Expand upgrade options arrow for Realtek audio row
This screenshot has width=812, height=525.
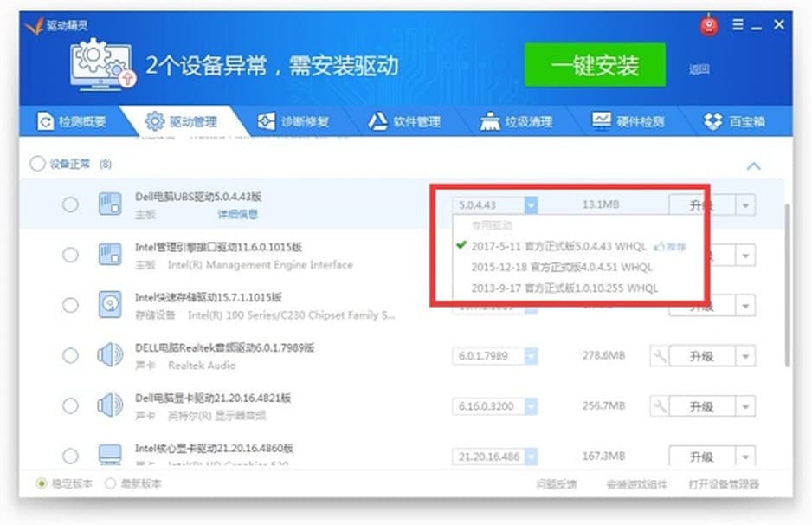coord(745,356)
